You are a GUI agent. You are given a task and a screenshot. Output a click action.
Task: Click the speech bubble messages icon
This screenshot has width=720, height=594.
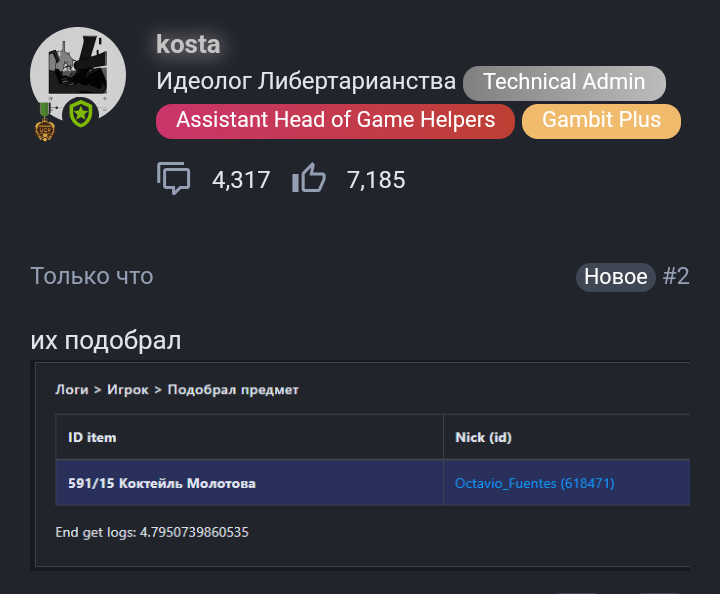click(174, 179)
